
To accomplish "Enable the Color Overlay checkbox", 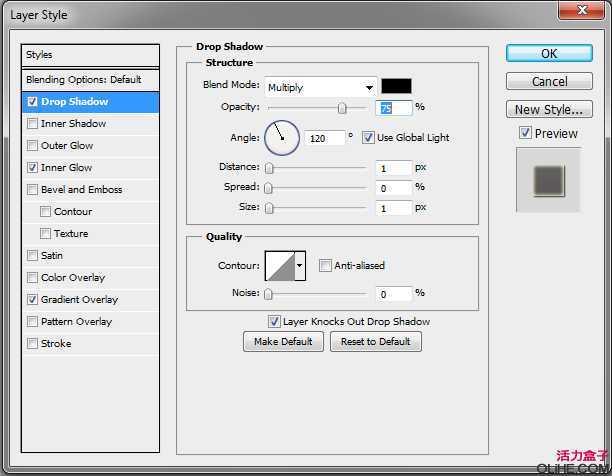I will (32, 277).
